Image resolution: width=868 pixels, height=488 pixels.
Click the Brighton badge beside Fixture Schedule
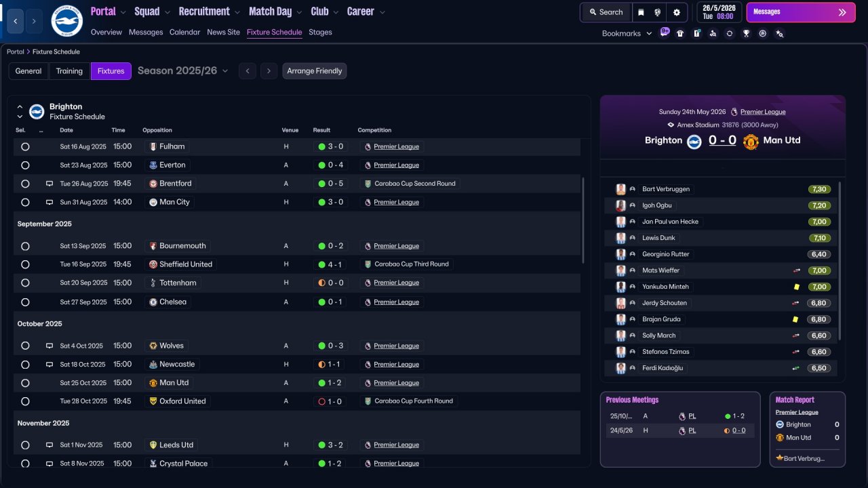tap(37, 111)
